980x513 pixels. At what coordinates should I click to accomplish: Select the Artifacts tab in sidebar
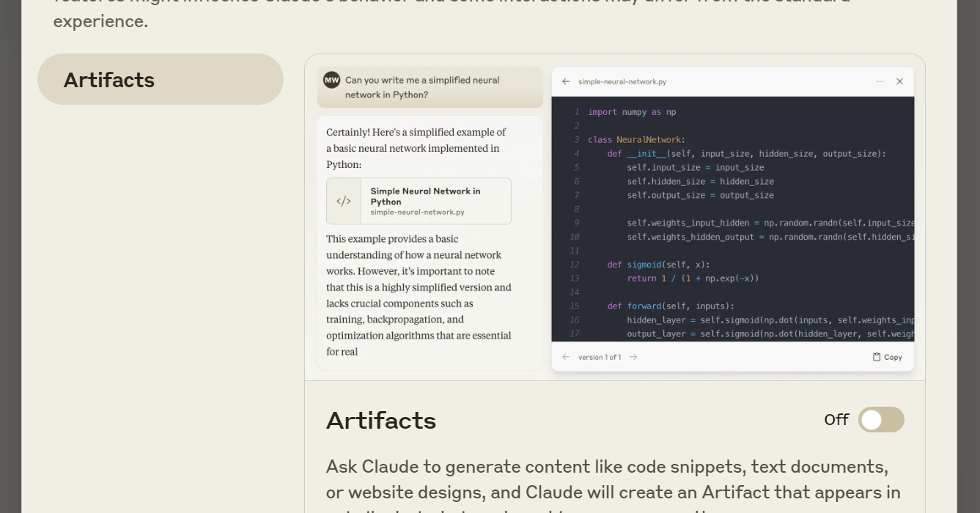pyautogui.click(x=161, y=79)
